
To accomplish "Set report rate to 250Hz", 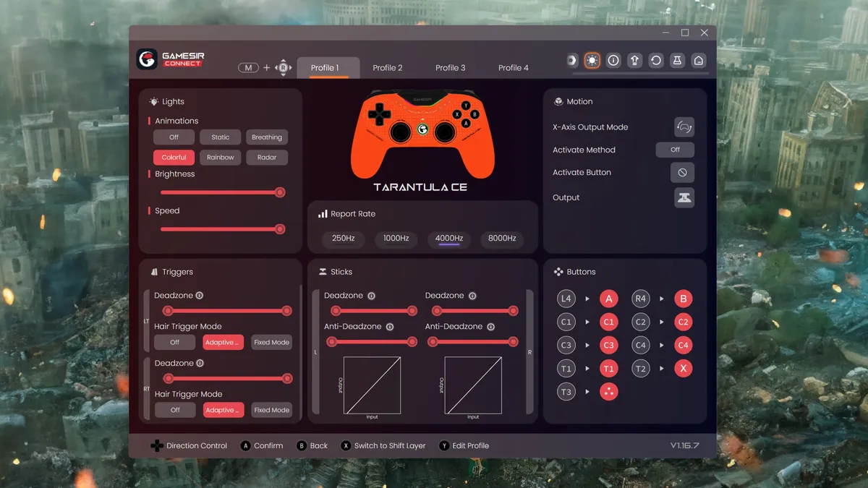I will coord(344,239).
